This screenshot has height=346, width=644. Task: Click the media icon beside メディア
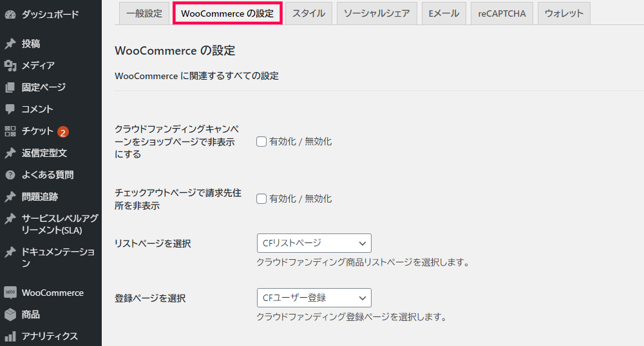point(10,66)
